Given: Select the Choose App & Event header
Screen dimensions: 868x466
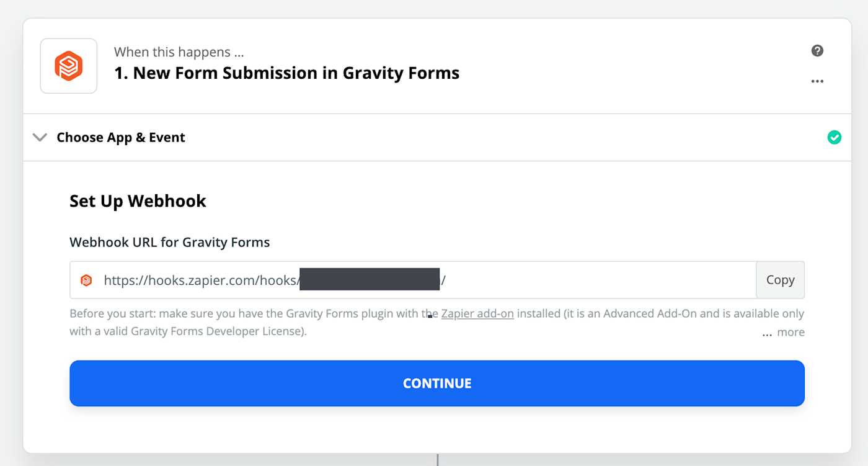Looking at the screenshot, I should [121, 137].
